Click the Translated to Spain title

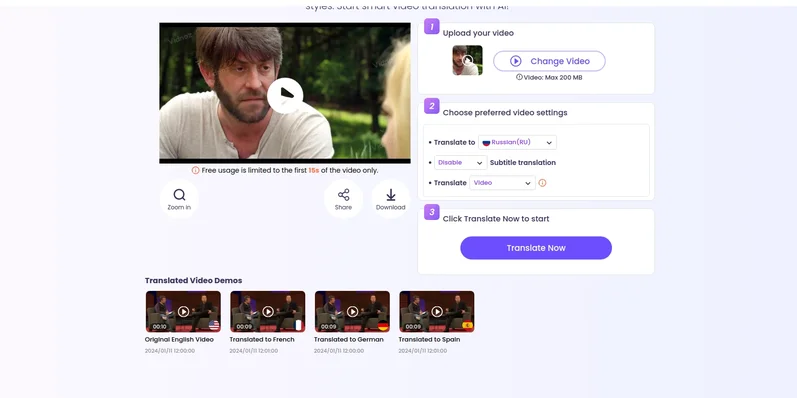tap(429, 340)
